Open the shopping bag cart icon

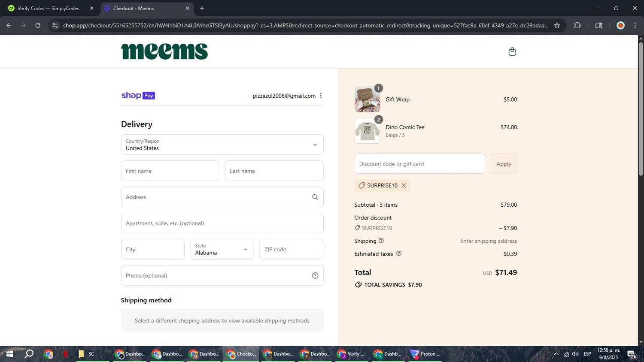(x=512, y=52)
